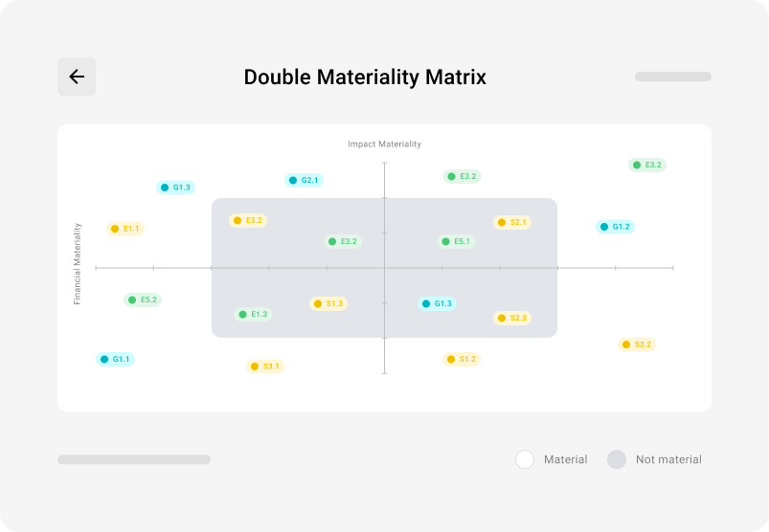Click the Financial Materiality axis label

(78, 264)
